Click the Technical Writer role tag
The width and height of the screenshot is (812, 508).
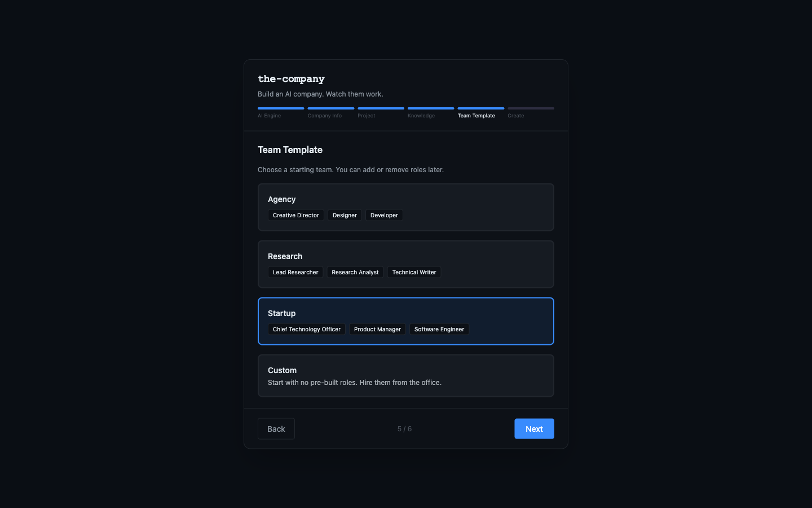(x=414, y=272)
